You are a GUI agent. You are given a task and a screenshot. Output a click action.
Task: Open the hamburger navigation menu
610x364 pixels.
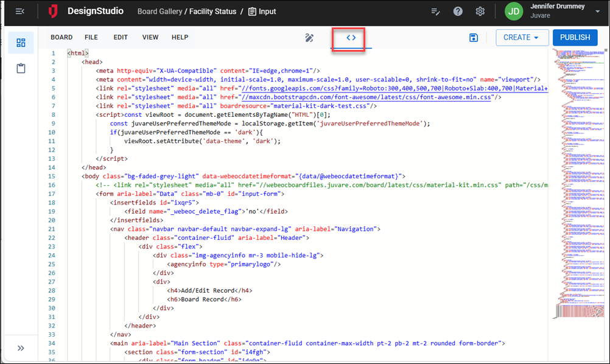pyautogui.click(x=20, y=12)
